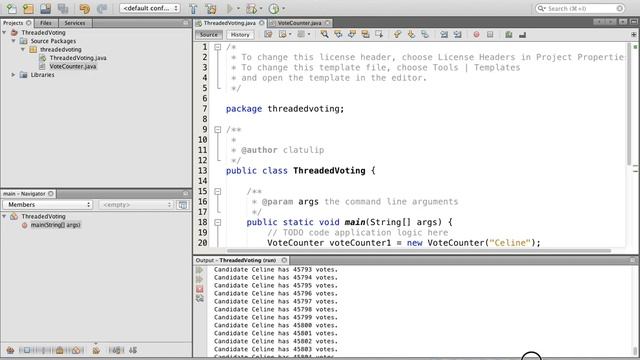Click the Source view button
This screenshot has width=640, height=360.
209,35
